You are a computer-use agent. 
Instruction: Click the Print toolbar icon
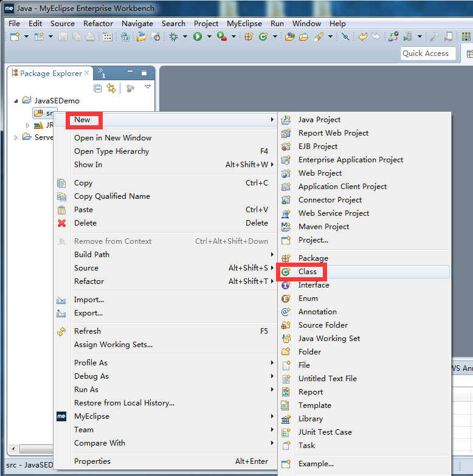coord(90,36)
